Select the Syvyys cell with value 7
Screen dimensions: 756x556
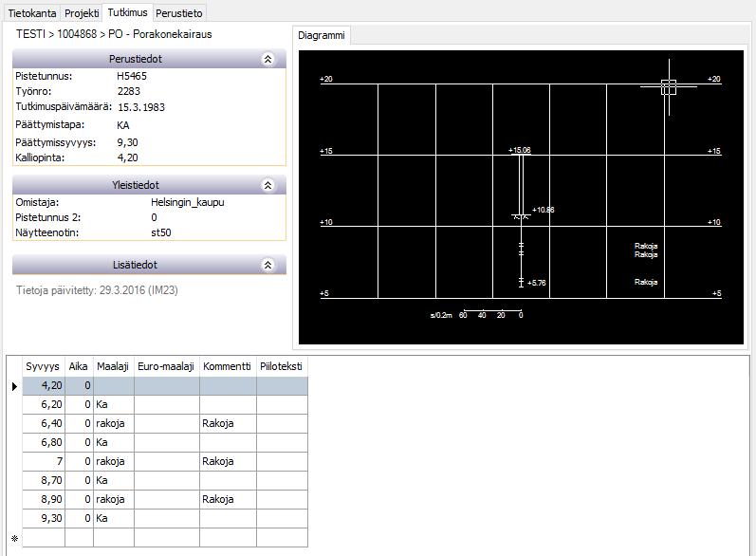click(44, 461)
